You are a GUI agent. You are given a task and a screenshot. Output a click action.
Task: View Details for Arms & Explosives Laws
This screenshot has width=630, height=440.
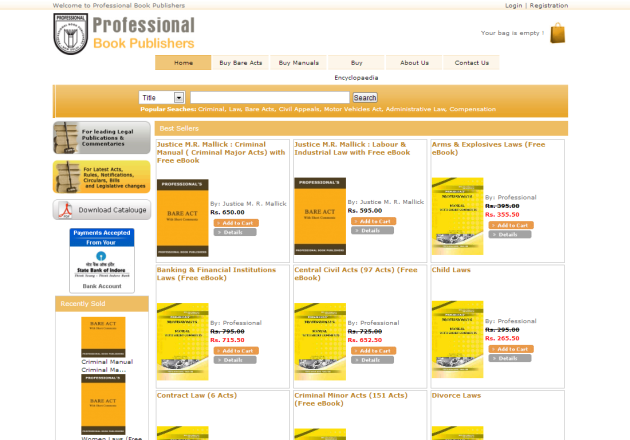(509, 234)
